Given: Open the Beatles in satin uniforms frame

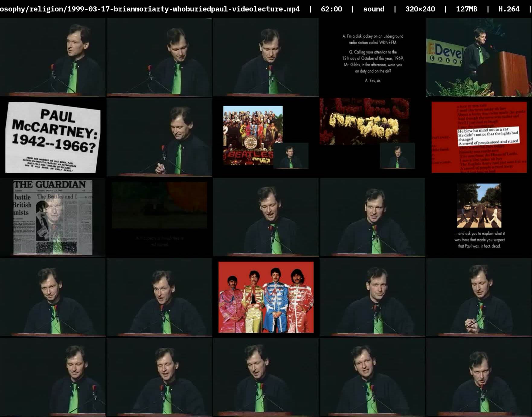Looking at the screenshot, I should (x=266, y=297).
